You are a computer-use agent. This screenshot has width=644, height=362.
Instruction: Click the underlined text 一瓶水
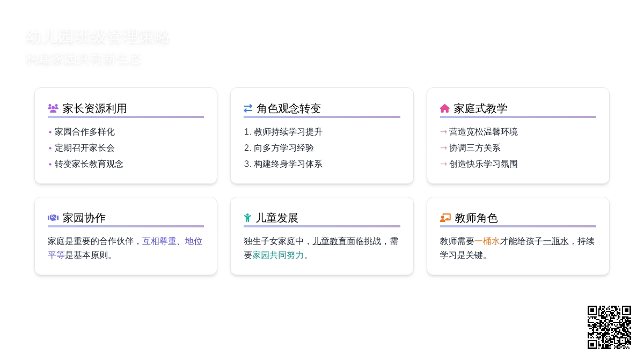(x=556, y=241)
